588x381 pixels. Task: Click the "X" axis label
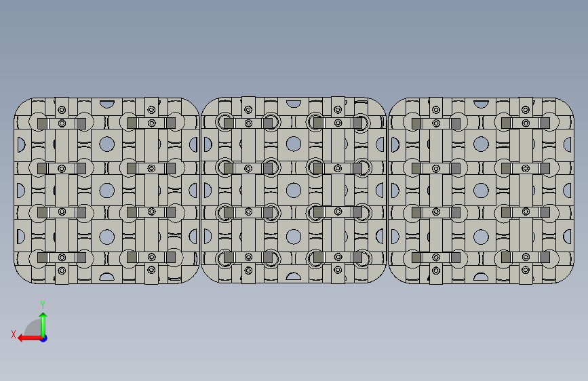point(14,334)
